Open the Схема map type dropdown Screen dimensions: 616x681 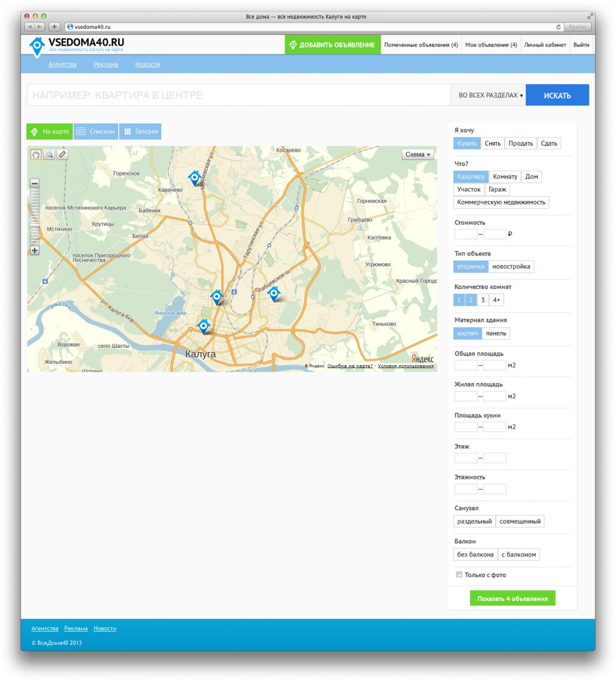pos(417,155)
